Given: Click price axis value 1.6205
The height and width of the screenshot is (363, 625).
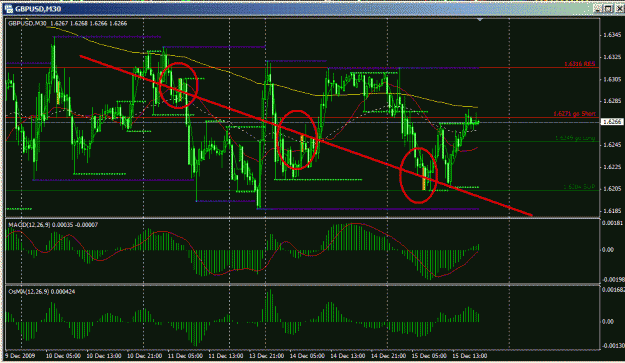Looking at the screenshot, I should pos(612,189).
